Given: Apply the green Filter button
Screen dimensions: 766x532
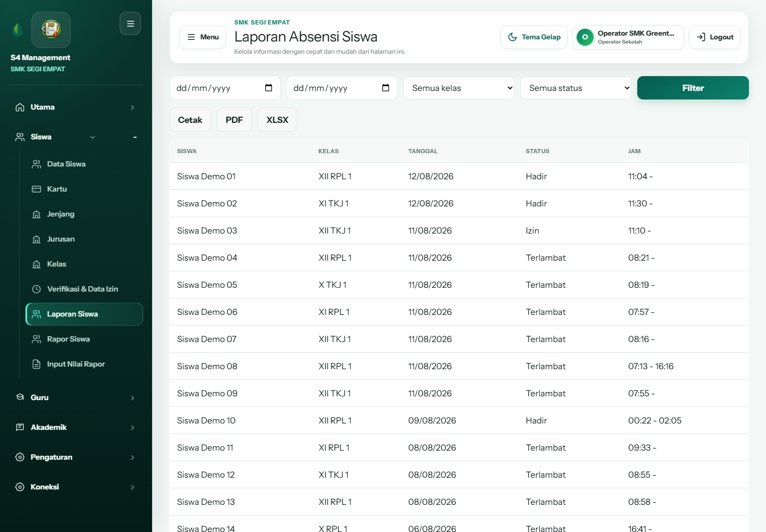Looking at the screenshot, I should [693, 88].
